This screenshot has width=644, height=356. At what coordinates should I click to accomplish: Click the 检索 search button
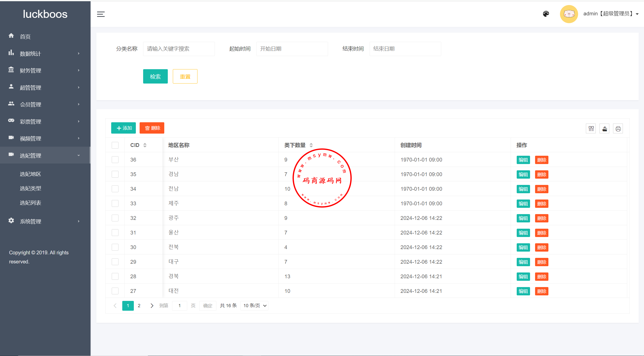155,76
